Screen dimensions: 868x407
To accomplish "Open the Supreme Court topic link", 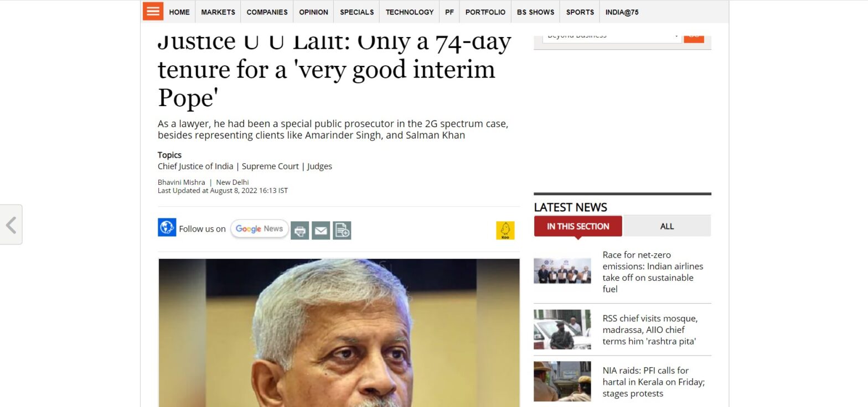I will 270,166.
